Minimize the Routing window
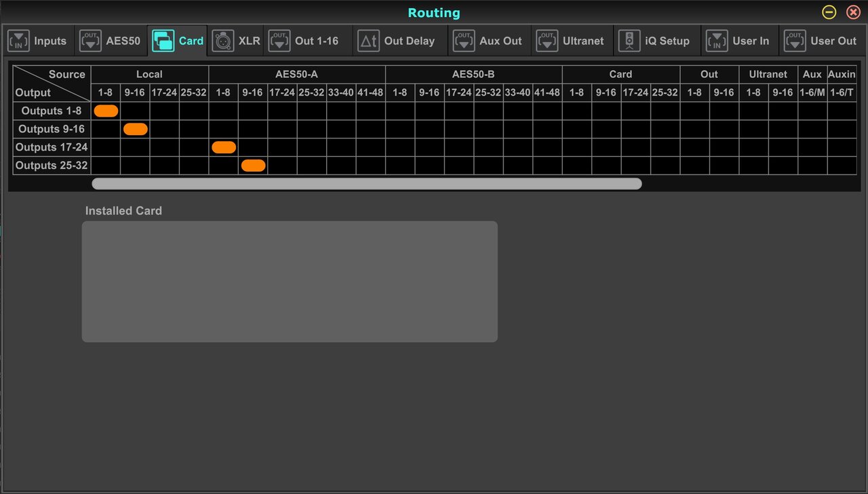 tap(829, 12)
